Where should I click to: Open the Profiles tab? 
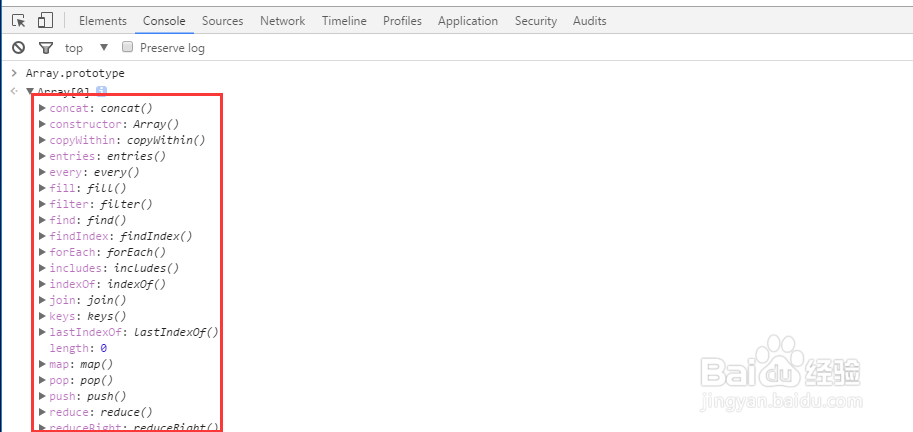[x=402, y=21]
